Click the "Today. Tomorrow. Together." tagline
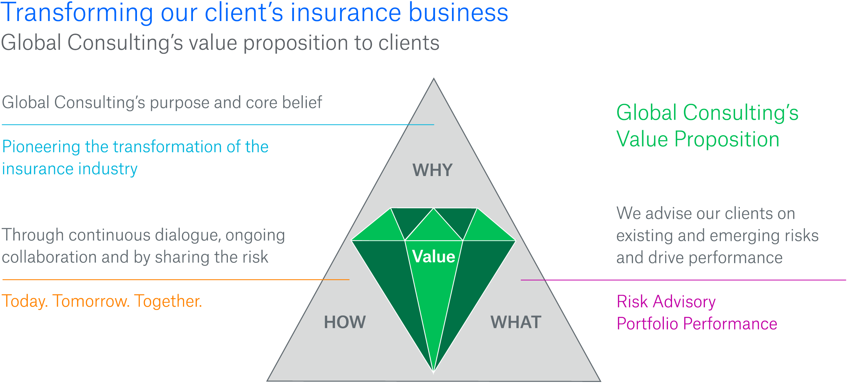 pyautogui.click(x=102, y=301)
